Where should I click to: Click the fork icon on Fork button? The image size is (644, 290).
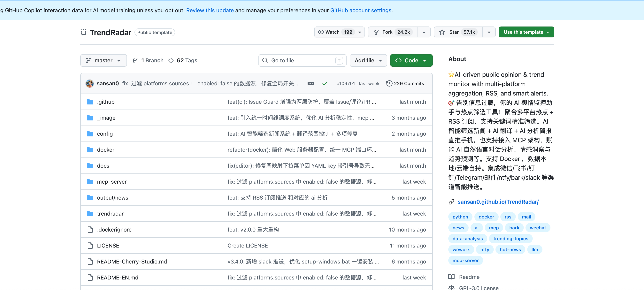coord(376,32)
